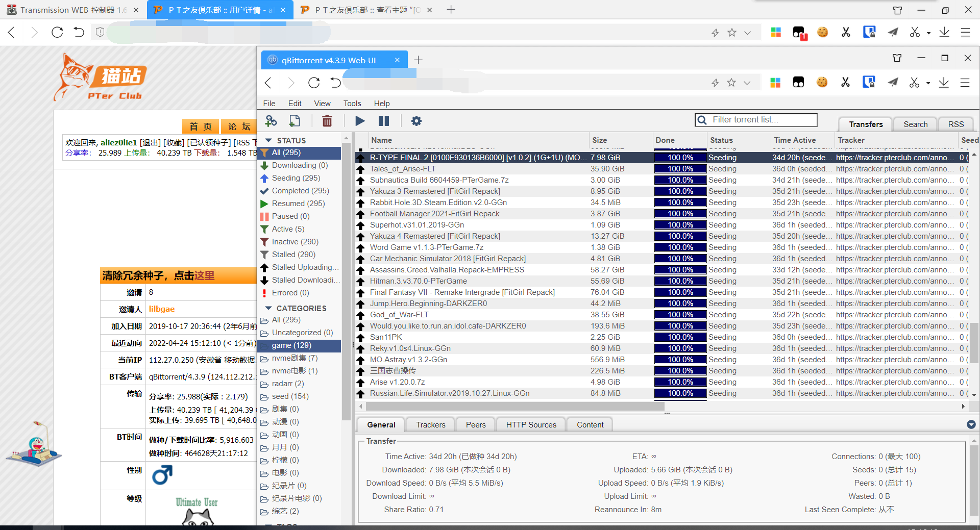Image resolution: width=980 pixels, height=530 pixels.
Task: Click the undo arrow icon in back browser window
Action: pyautogui.click(x=79, y=32)
